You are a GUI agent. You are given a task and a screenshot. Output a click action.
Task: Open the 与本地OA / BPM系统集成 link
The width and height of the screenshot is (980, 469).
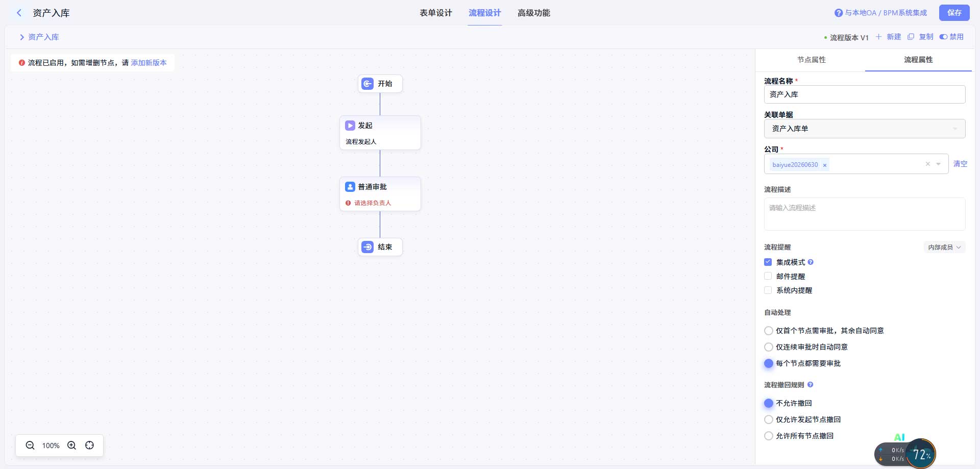[x=886, y=13]
